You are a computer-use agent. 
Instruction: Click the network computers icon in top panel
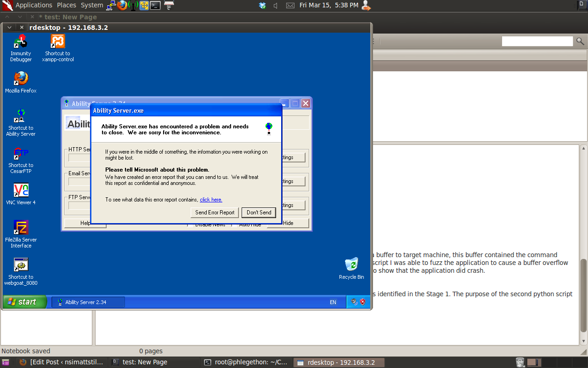111,5
